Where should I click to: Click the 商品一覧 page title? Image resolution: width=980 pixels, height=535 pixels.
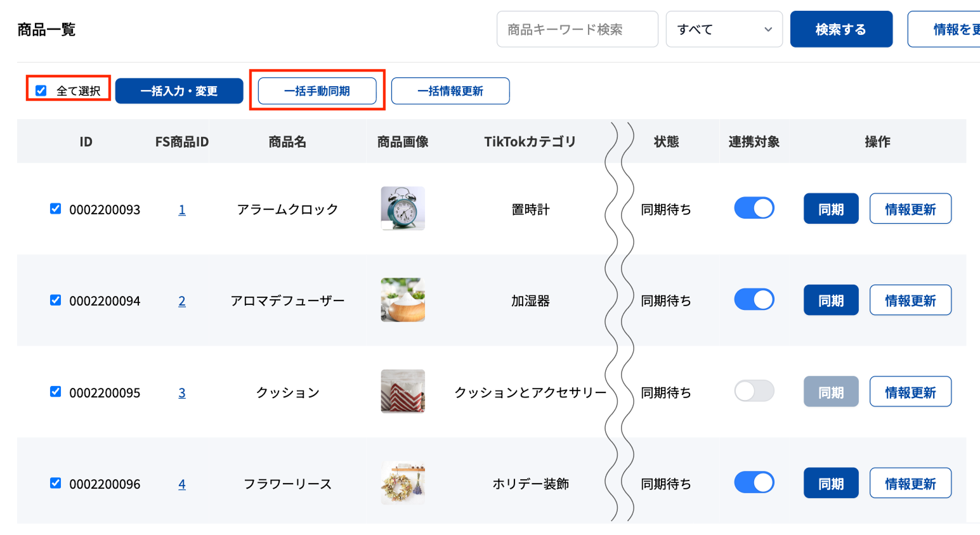click(46, 29)
